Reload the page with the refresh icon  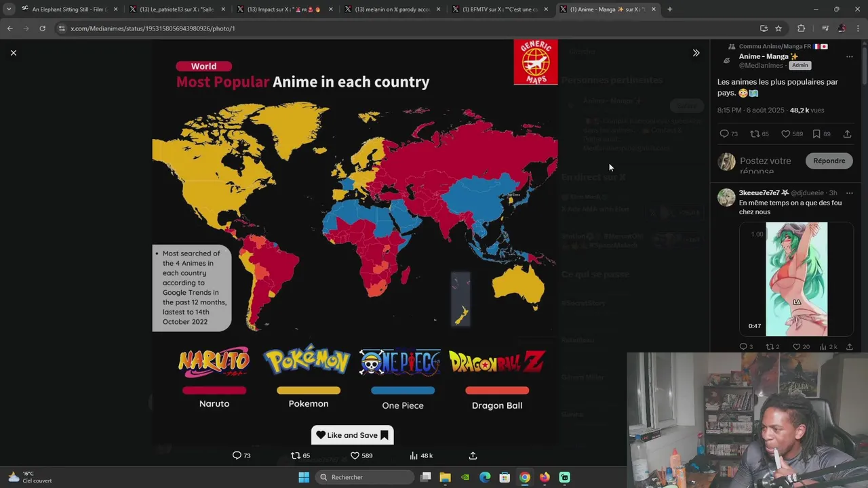pos(42,28)
